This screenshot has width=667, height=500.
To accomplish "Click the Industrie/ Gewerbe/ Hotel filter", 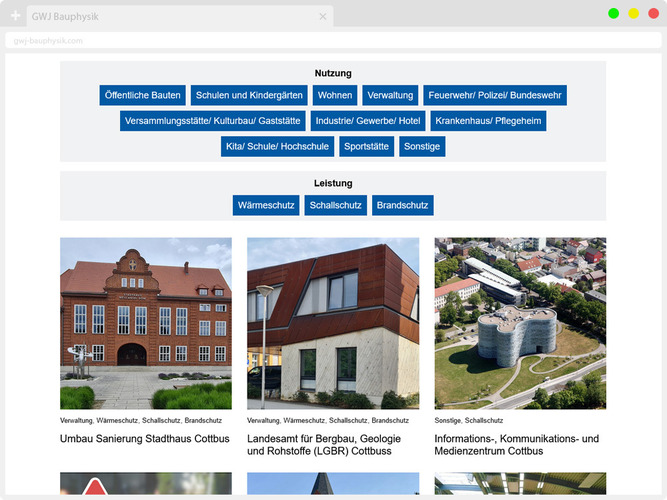I will click(368, 121).
